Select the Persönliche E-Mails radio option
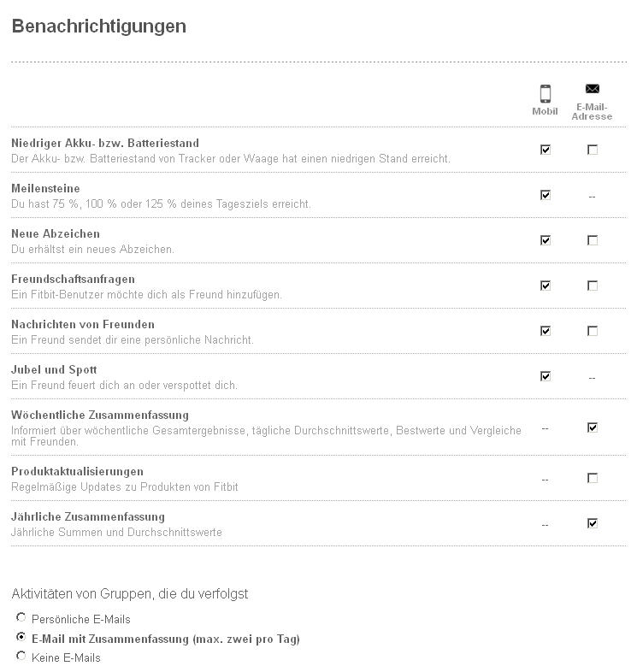This screenshot has width=637, height=672. pyautogui.click(x=21, y=617)
